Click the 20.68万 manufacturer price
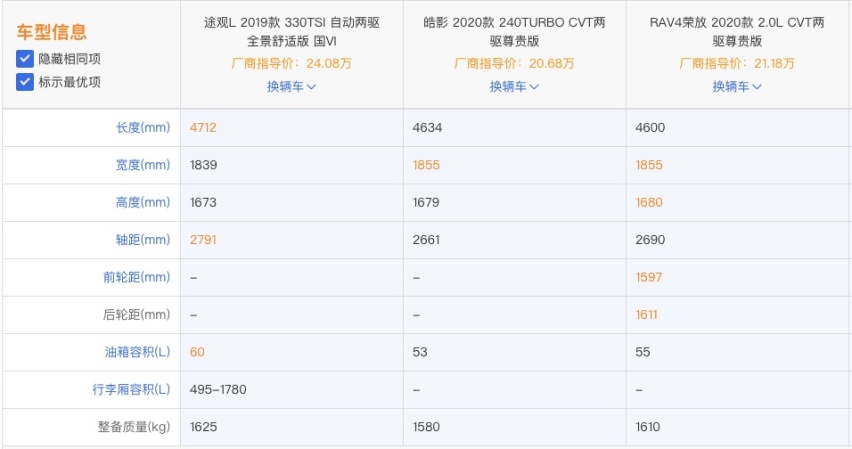Viewport: 852px width, 449px height. pyautogui.click(x=552, y=64)
